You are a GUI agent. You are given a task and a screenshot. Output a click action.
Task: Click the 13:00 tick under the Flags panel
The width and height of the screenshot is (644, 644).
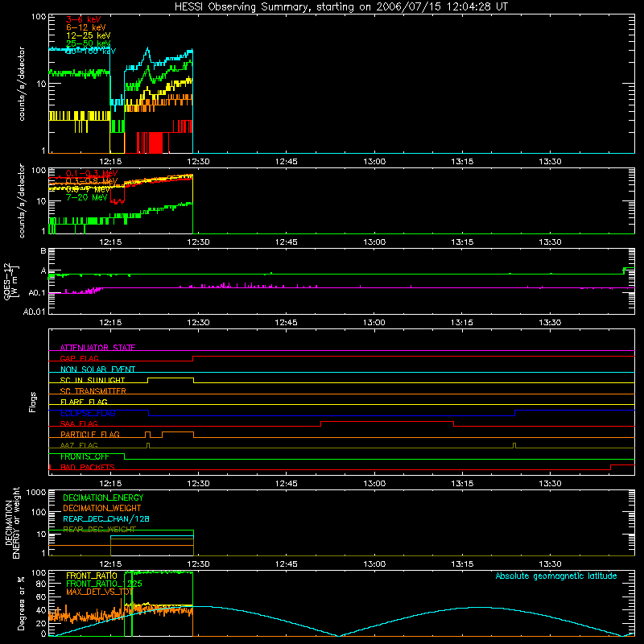(374, 484)
